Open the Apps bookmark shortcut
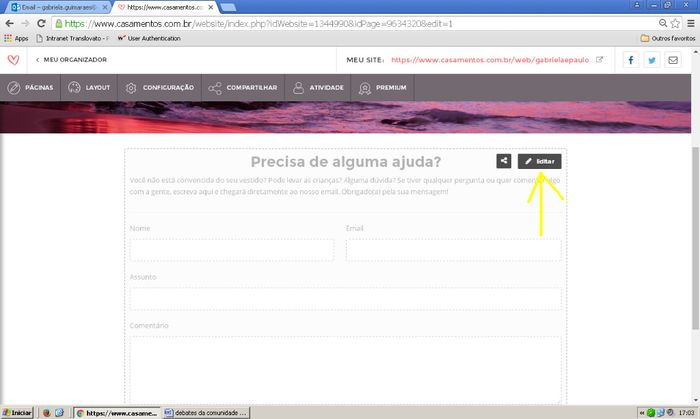 click(16, 38)
